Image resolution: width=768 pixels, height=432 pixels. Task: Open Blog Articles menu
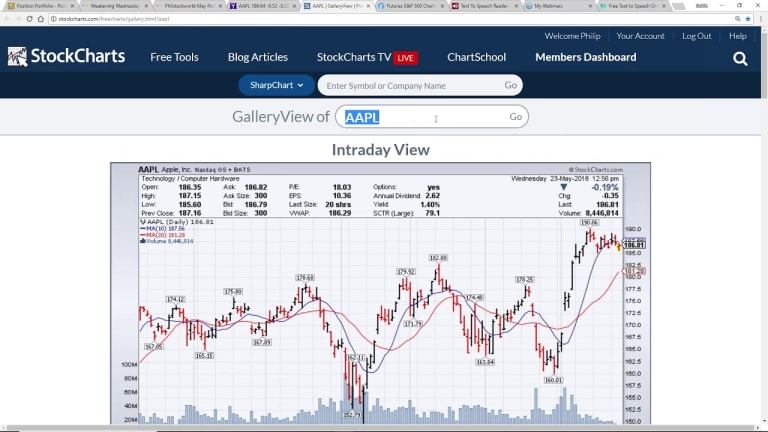pos(258,57)
